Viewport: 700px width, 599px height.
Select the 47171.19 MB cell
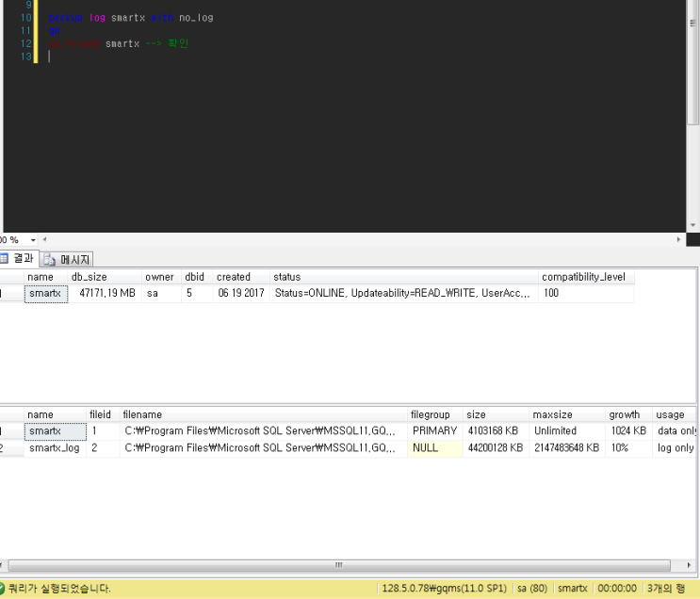click(105, 293)
